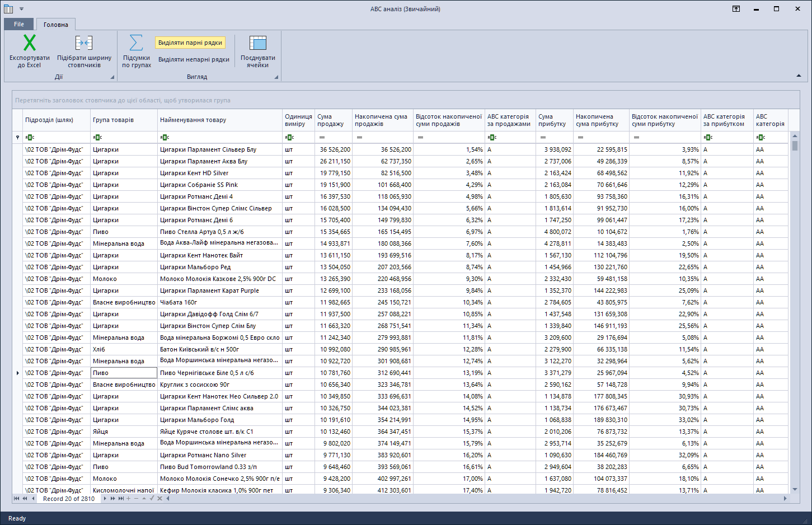Viewport: 812px width, 525px height.
Task: Open filter condition for ABC категорія за продажами
Action: 492,137
